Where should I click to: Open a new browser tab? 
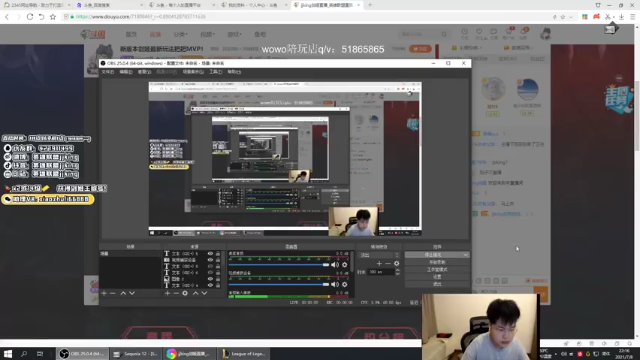[370, 5]
